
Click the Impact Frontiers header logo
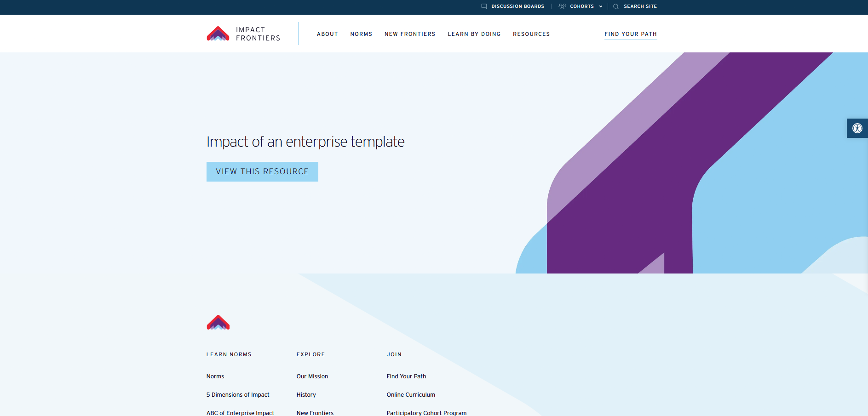(243, 34)
